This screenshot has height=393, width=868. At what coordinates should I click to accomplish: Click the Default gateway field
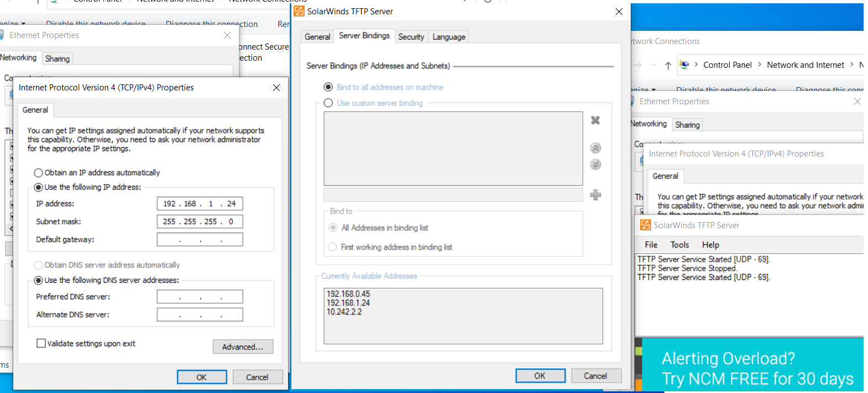[200, 239]
